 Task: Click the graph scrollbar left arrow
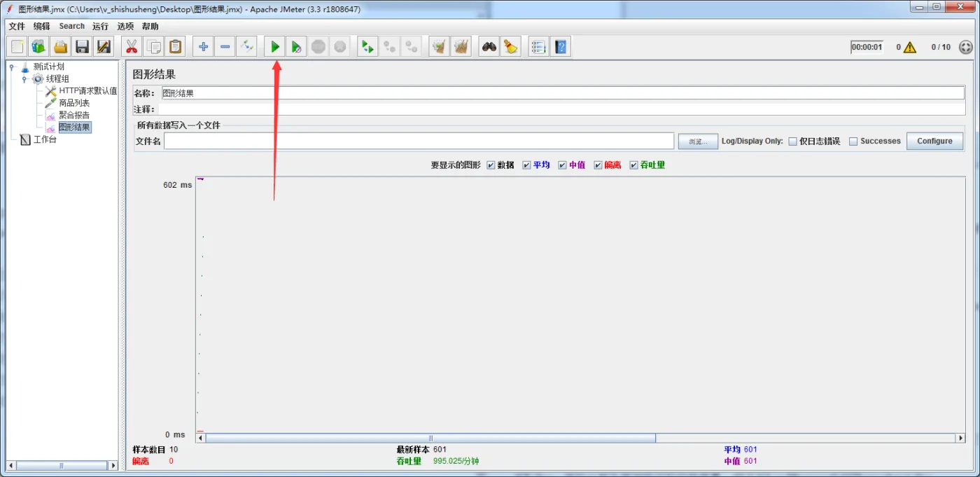[201, 438]
